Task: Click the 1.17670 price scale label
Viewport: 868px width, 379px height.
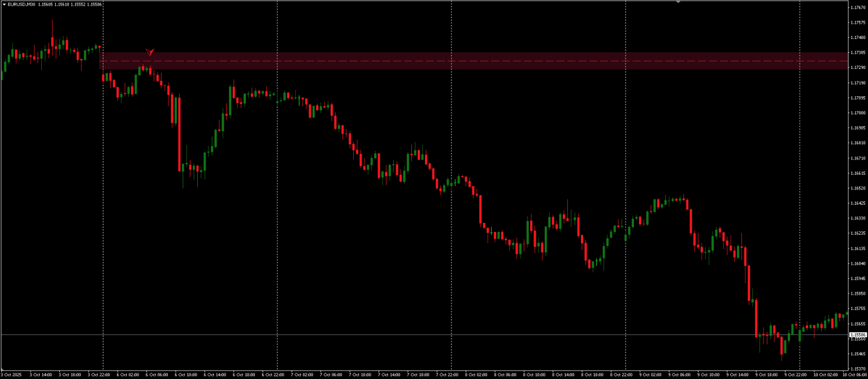Action: click(x=857, y=7)
